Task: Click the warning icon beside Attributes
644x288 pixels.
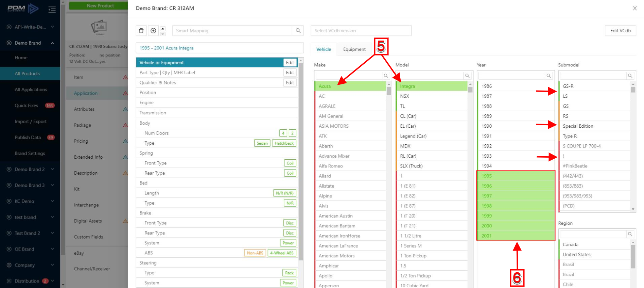Action: pyautogui.click(x=125, y=109)
